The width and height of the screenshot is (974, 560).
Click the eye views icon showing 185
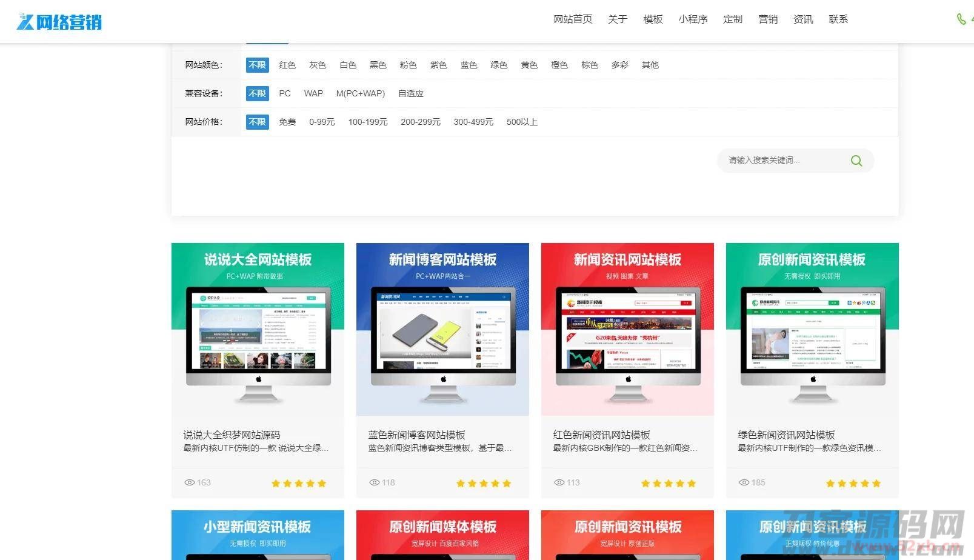click(744, 482)
